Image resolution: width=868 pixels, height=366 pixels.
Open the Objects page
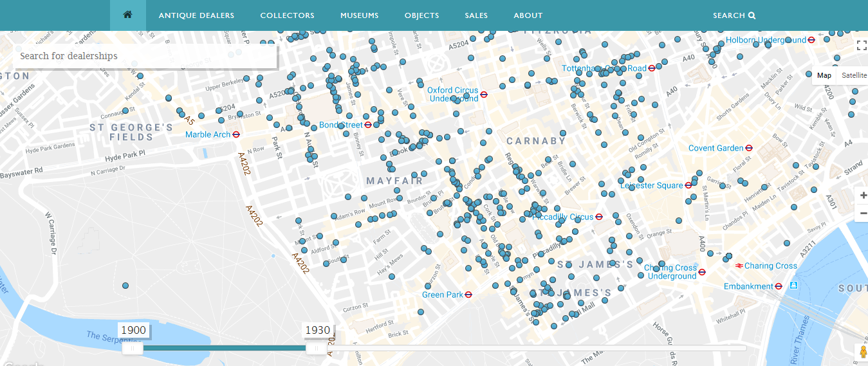(x=421, y=15)
